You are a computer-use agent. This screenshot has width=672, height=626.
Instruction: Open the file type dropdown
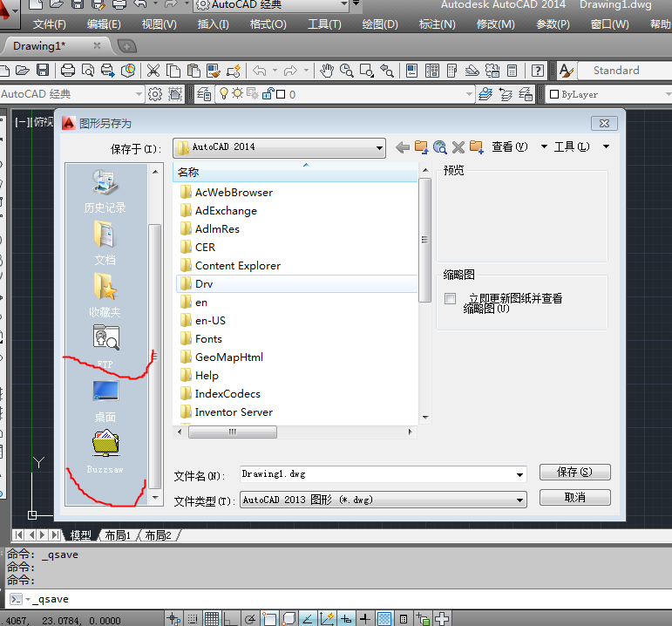pyautogui.click(x=519, y=500)
